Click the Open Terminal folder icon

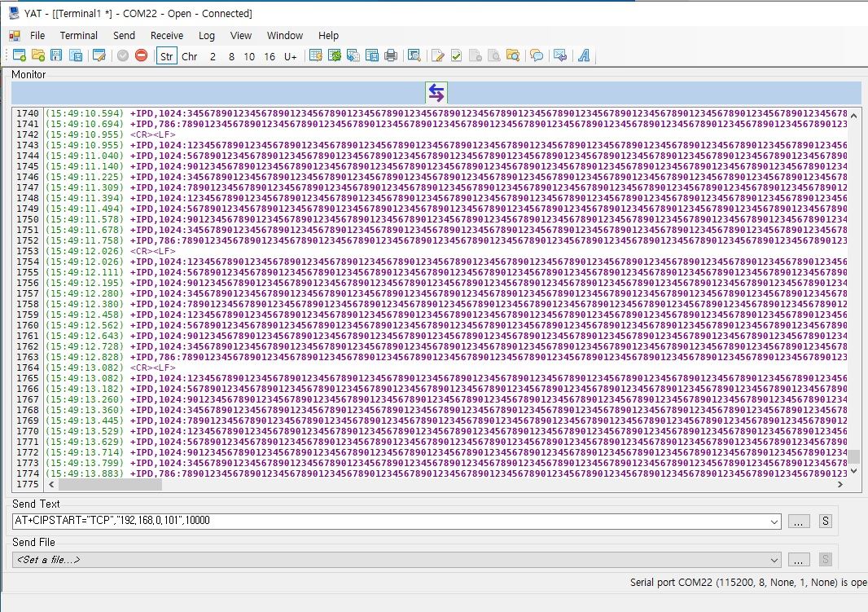point(38,55)
